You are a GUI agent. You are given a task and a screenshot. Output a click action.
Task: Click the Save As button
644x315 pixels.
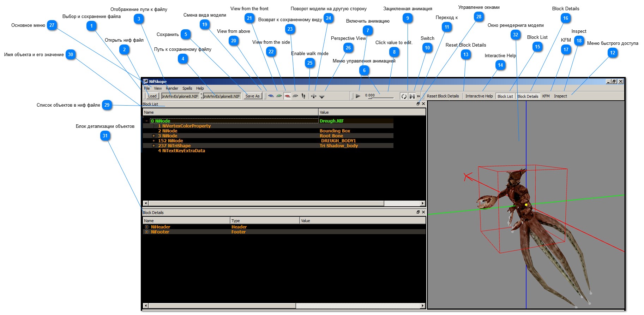coord(252,96)
